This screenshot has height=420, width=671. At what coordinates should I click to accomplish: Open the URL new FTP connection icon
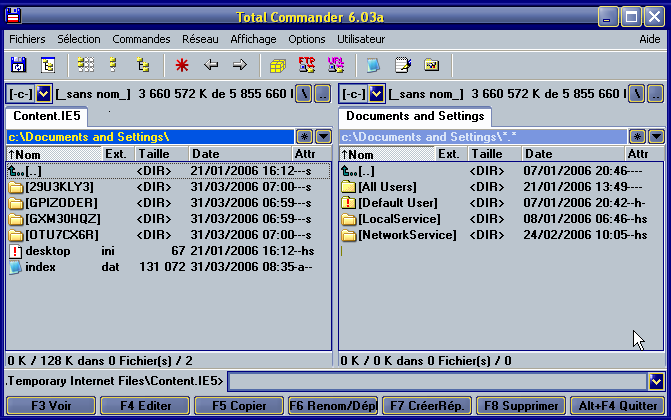[x=336, y=65]
